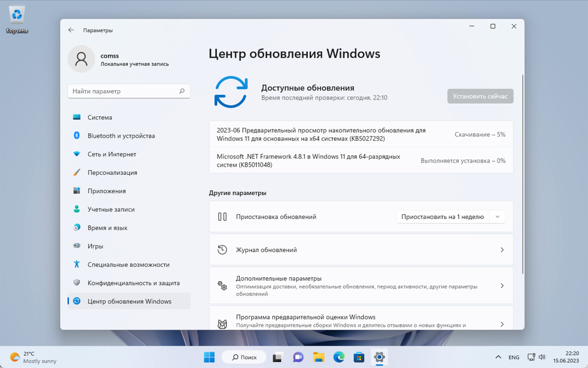Click the search magnifier icon in the settings search box
Screen dimensions: 588x368
tap(182, 91)
